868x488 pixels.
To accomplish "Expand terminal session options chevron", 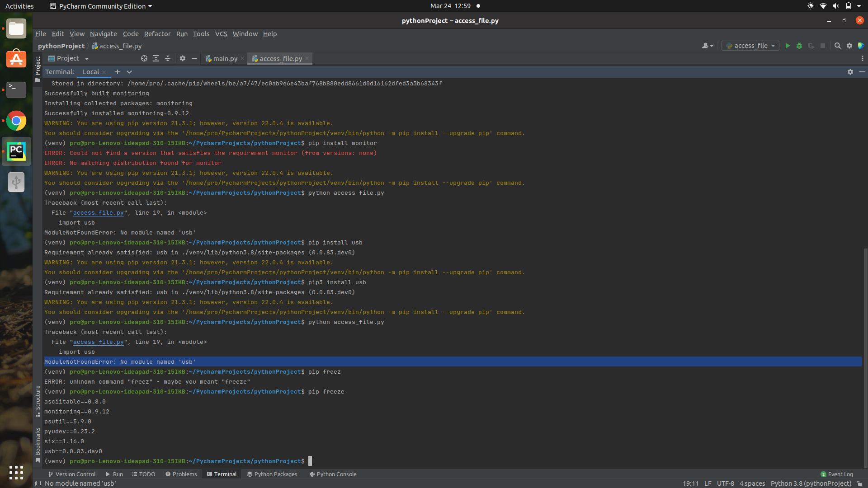I will point(129,72).
